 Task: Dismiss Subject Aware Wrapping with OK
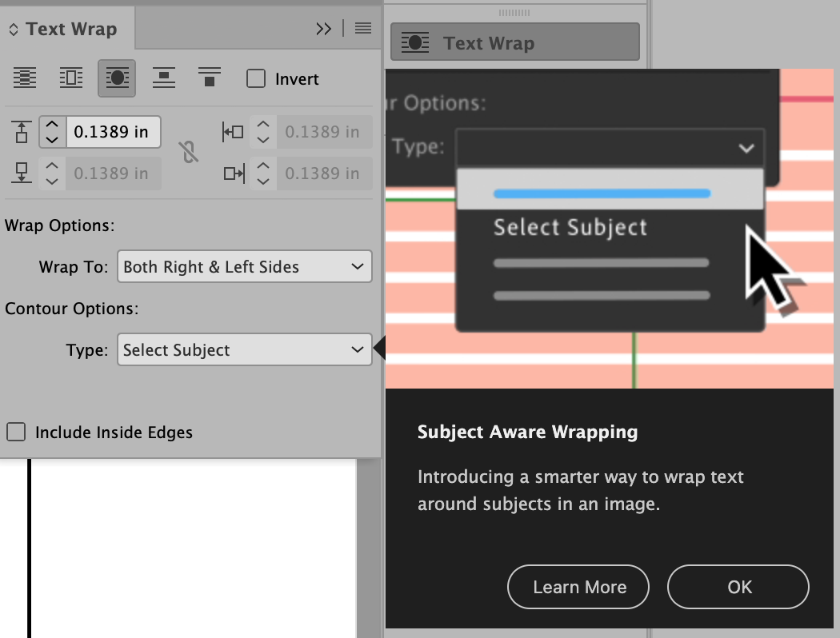pos(737,587)
